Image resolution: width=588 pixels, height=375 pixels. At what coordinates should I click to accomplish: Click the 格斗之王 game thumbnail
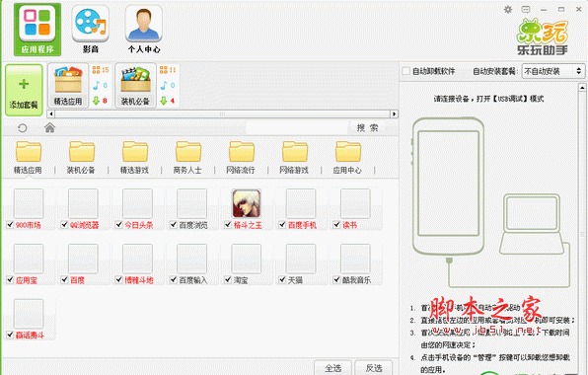(x=247, y=203)
